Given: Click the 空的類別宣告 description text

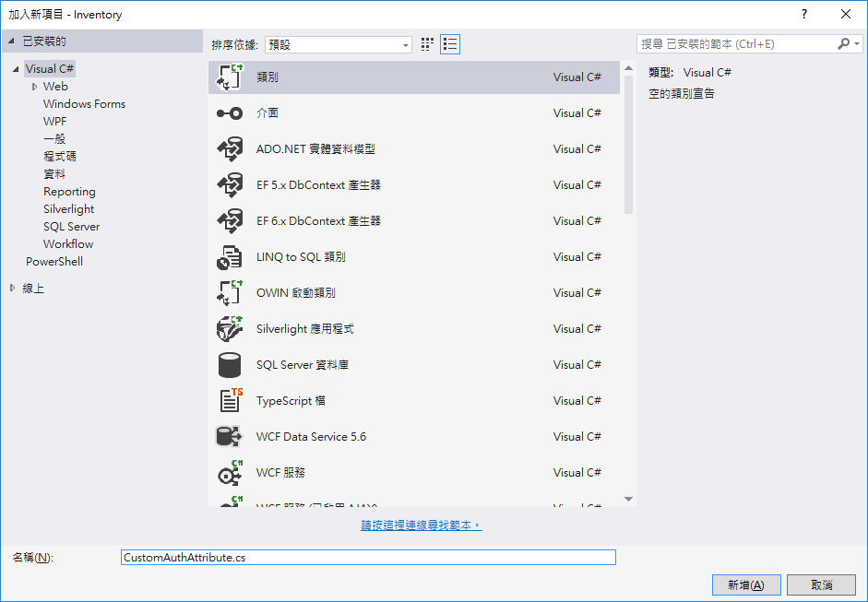Looking at the screenshot, I should tap(682, 93).
